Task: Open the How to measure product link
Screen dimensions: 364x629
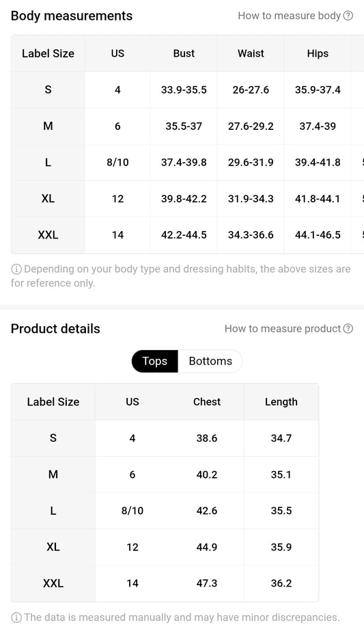Action: 283,329
